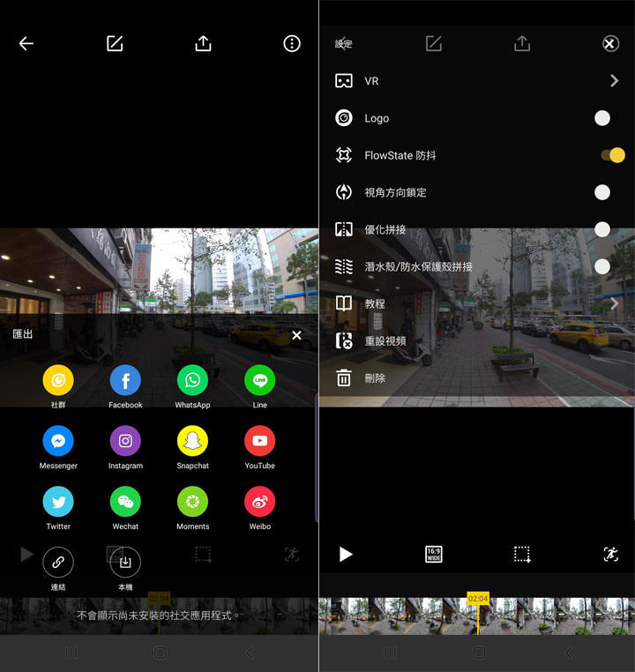Image resolution: width=635 pixels, height=672 pixels.
Task: Open the motion tracking runner icon
Action: pos(610,554)
